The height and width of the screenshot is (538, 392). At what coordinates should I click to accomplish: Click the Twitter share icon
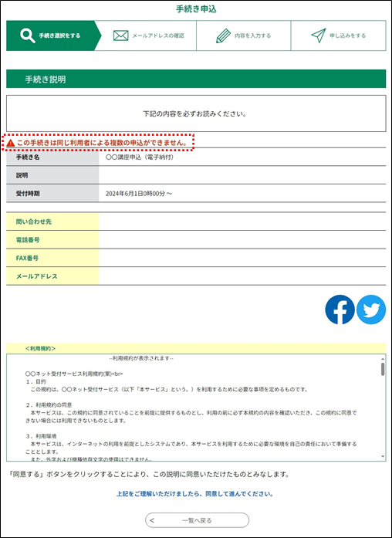(371, 310)
